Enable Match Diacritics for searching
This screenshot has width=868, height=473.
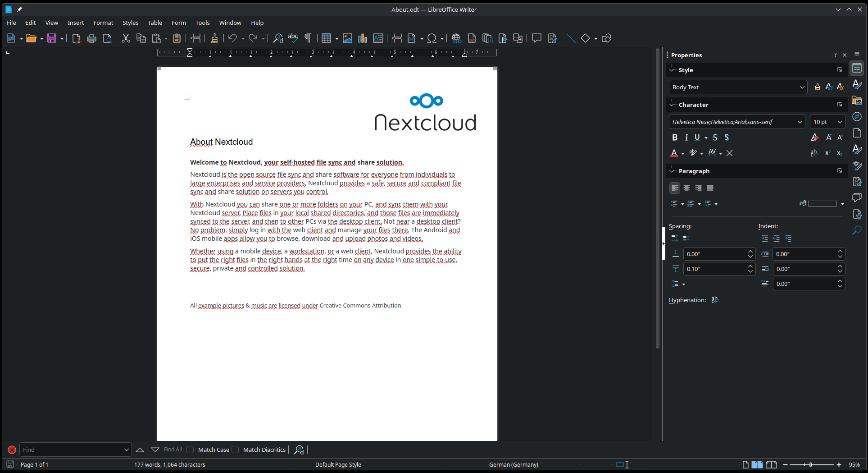[x=236, y=450]
